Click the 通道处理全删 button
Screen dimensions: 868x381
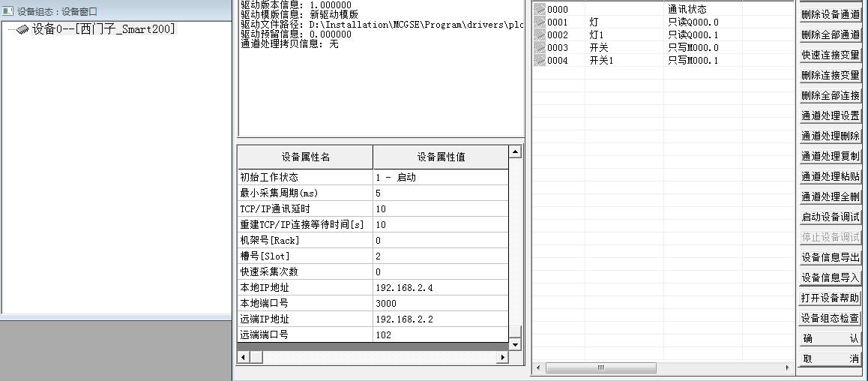point(831,196)
